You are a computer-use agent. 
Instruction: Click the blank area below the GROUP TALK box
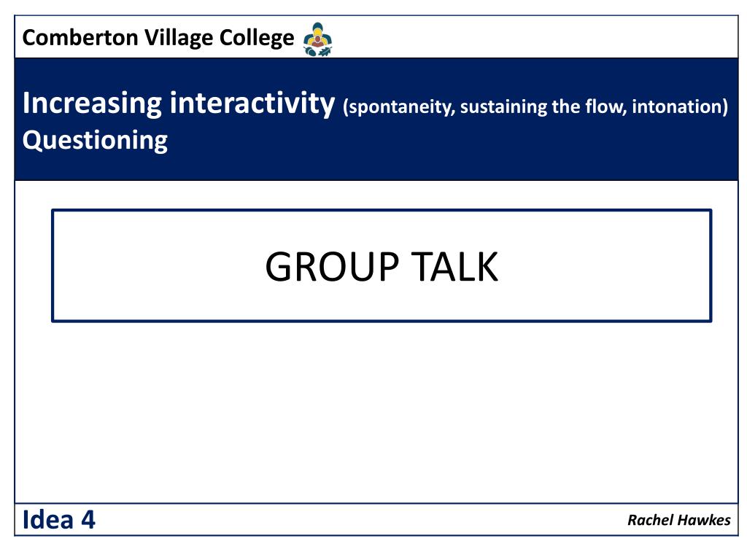click(x=376, y=412)
